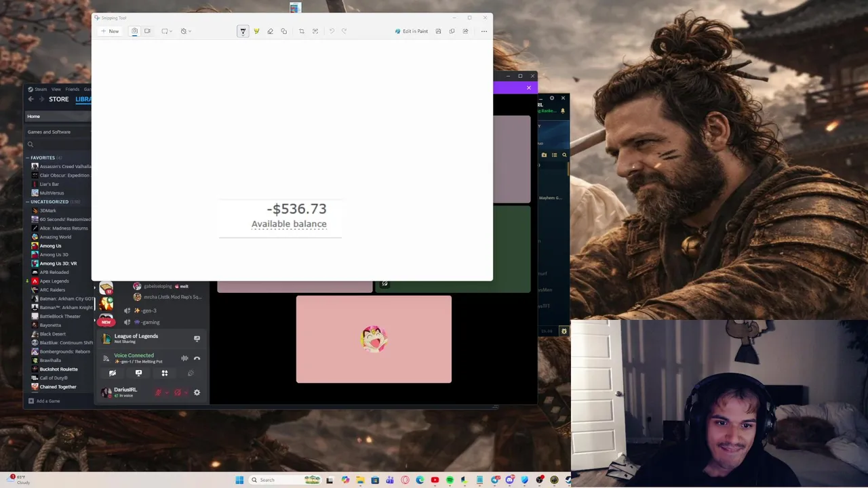868x488 pixels.
Task: Click the Windows taskbar Search box
Action: pyautogui.click(x=285, y=480)
